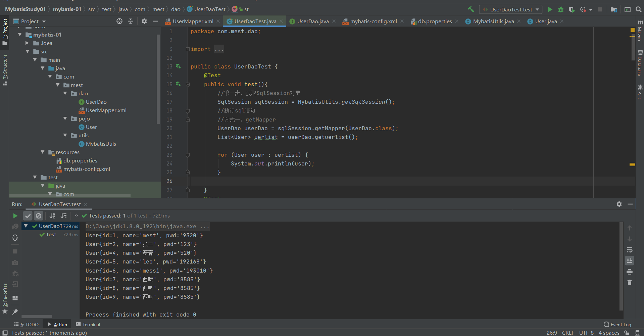Click the locate file crosshair icon in Project panel
644x336 pixels.
click(119, 21)
